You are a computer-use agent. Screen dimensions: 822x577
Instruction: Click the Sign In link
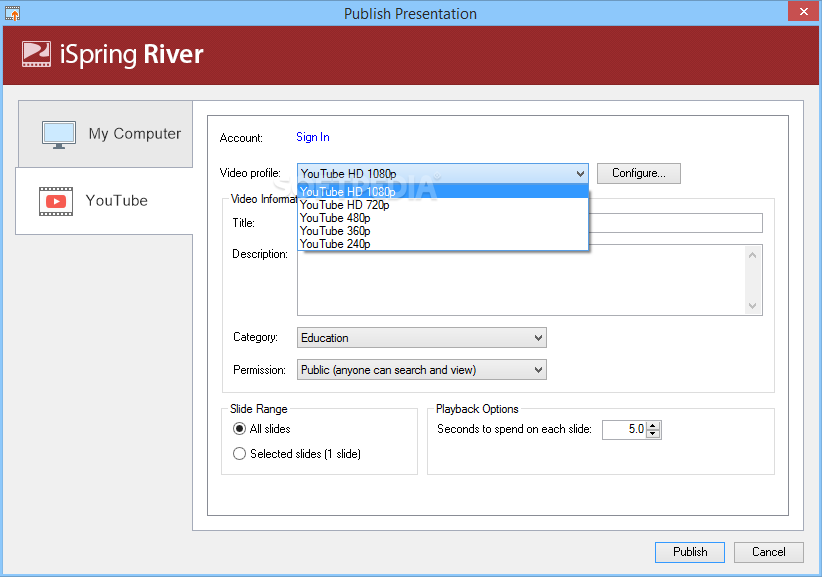point(312,137)
